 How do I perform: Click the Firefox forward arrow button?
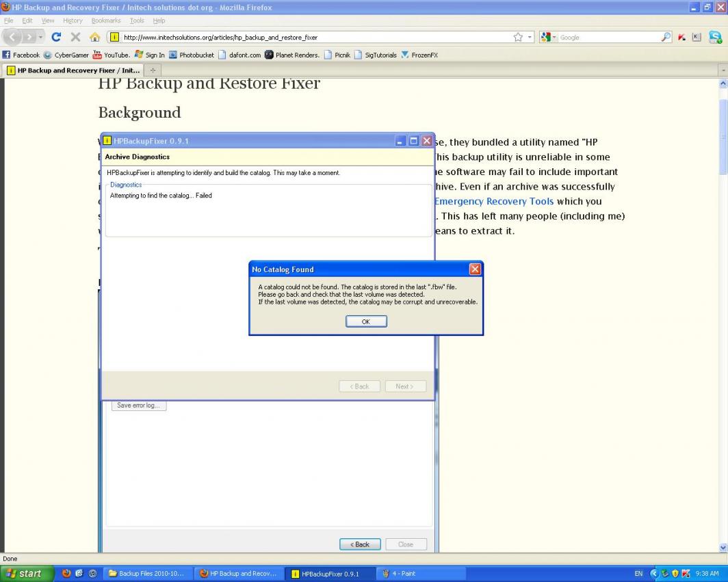click(x=29, y=37)
